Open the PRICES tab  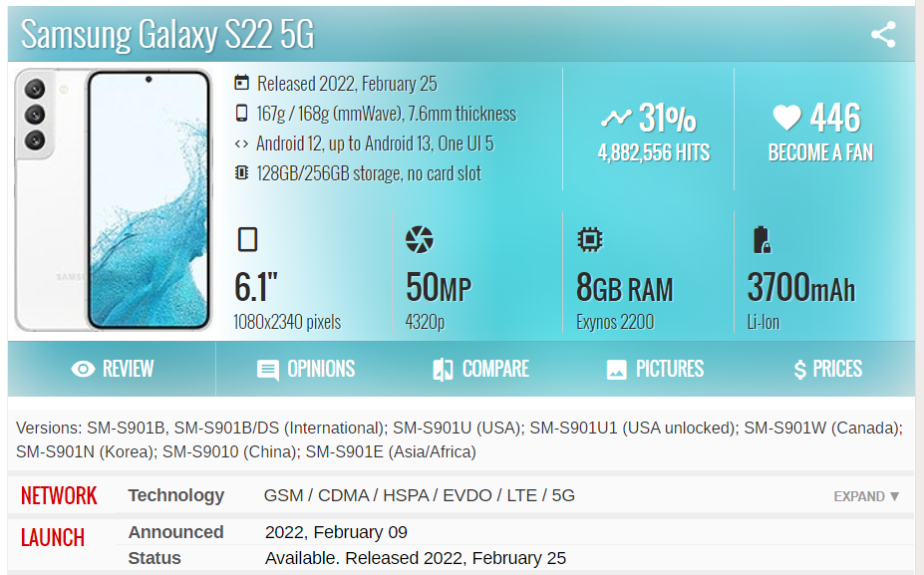point(828,370)
